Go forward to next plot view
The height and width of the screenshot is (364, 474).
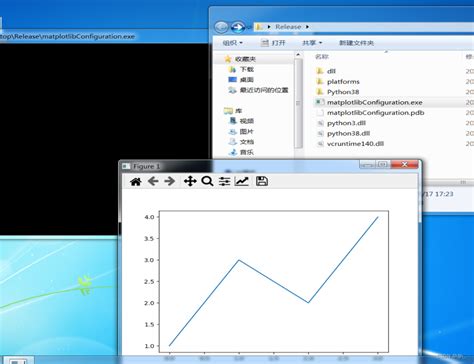point(170,181)
